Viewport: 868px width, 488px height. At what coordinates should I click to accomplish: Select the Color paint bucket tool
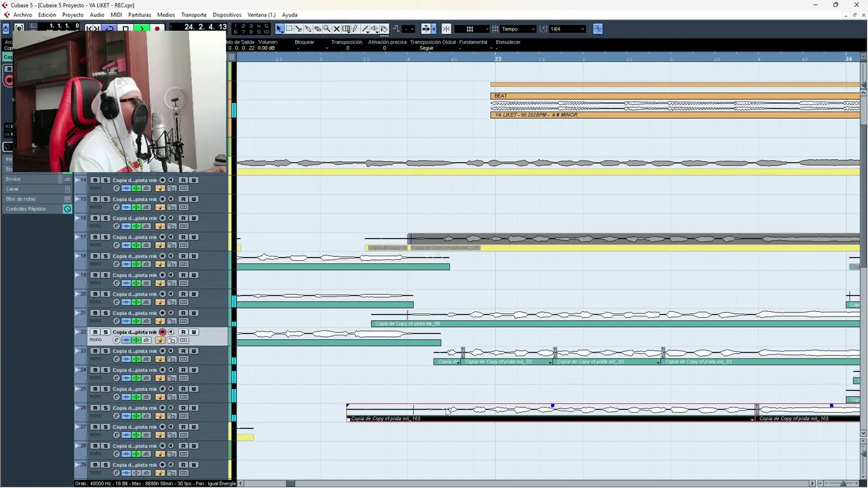coord(384,29)
